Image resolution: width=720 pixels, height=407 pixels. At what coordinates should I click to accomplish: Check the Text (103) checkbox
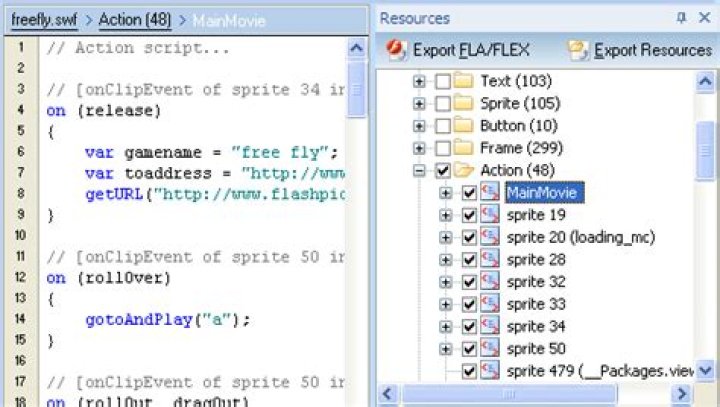pos(443,81)
